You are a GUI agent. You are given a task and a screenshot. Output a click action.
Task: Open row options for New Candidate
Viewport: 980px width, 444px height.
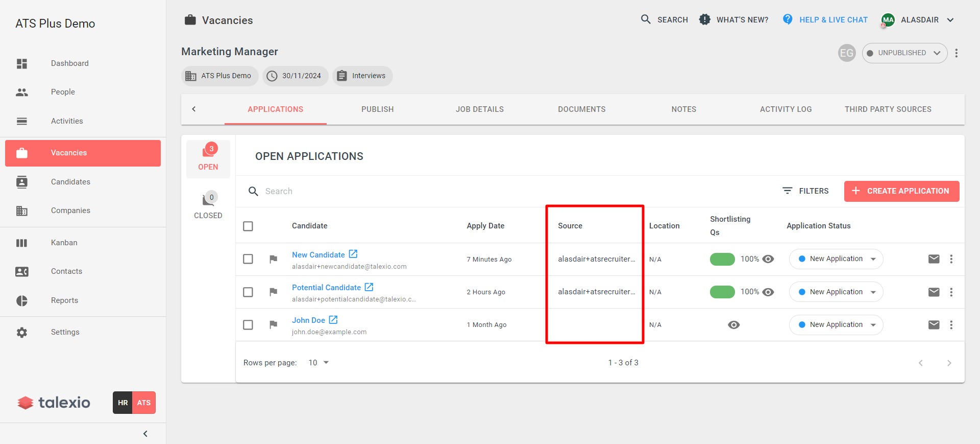coord(951,259)
